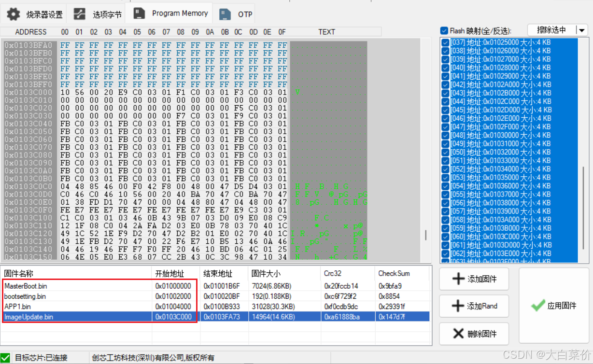Click the Program Memory chip icon
The height and width of the screenshot is (364, 593).
coord(140,14)
